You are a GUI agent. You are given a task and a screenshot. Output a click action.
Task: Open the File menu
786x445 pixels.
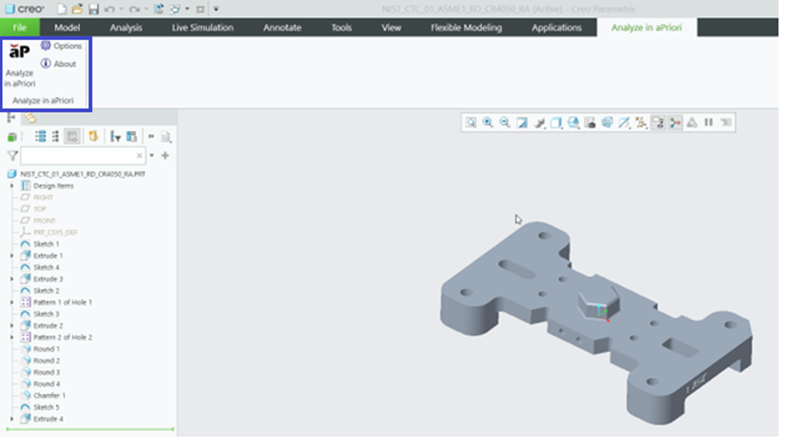point(19,28)
